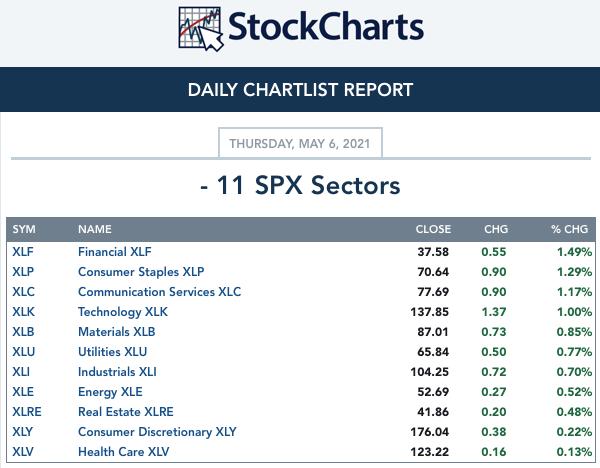
Task: Click Technology XLK sector name
Action: (123, 312)
